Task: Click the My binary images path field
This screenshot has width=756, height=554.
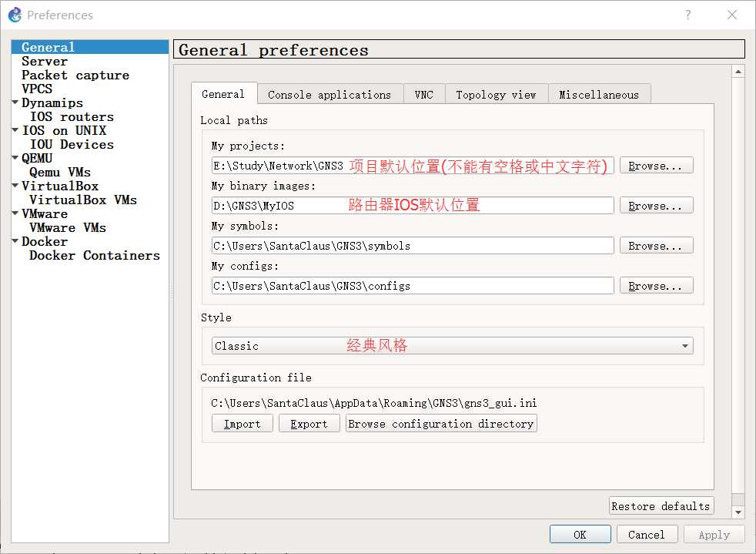Action: pos(413,206)
